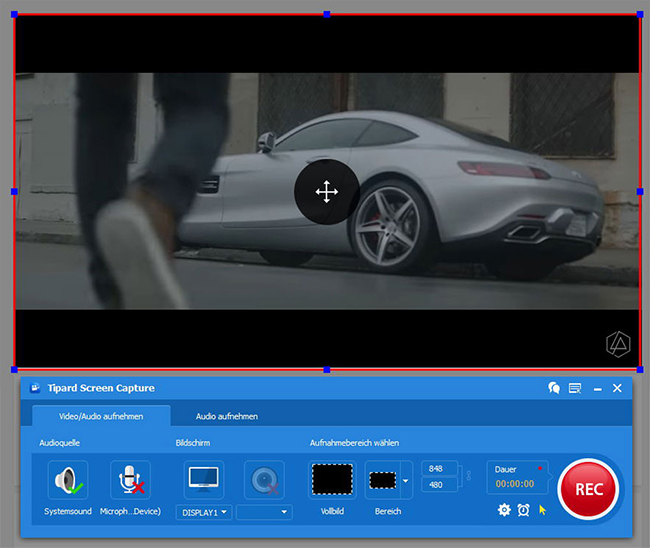Click the display monitor icon
The width and height of the screenshot is (650, 548).
pos(204,480)
